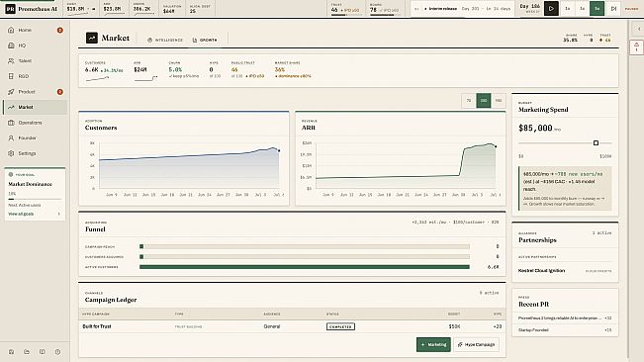Click the book icon at sidebar bottom

[43, 352]
